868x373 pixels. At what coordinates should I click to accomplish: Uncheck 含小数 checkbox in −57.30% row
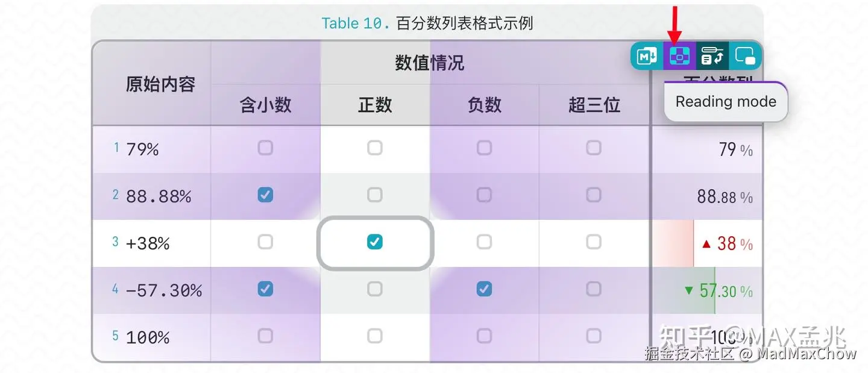point(265,289)
